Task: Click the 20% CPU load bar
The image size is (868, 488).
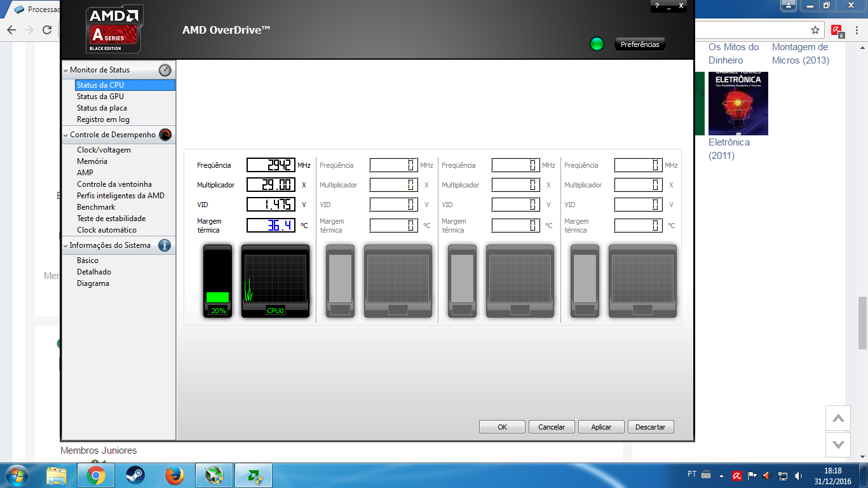Action: (218, 281)
